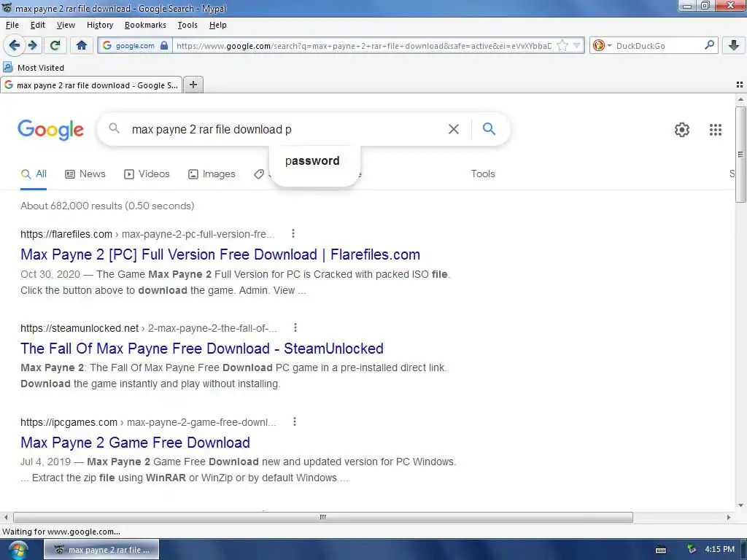Image resolution: width=747 pixels, height=560 pixels.
Task: Open the DuckDuckGo search engine selector
Action: point(602,45)
